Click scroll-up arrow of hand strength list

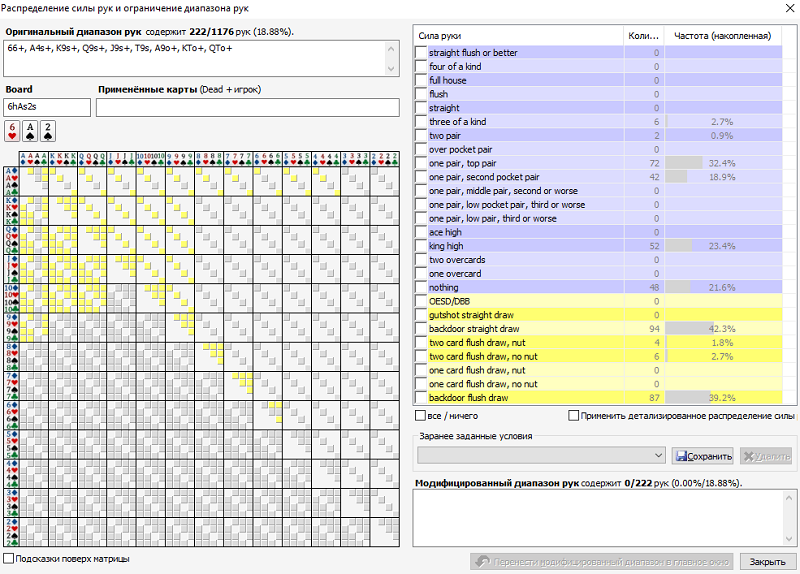coord(790,37)
